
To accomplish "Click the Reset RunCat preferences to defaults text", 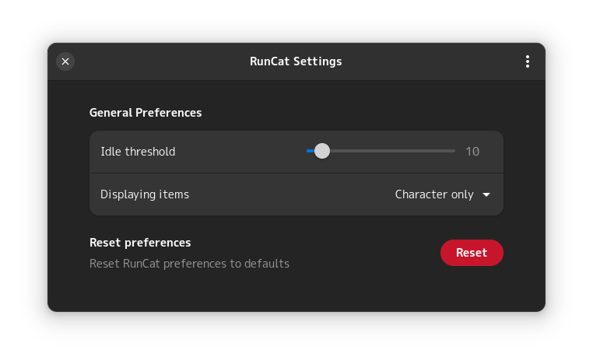I will (x=189, y=264).
